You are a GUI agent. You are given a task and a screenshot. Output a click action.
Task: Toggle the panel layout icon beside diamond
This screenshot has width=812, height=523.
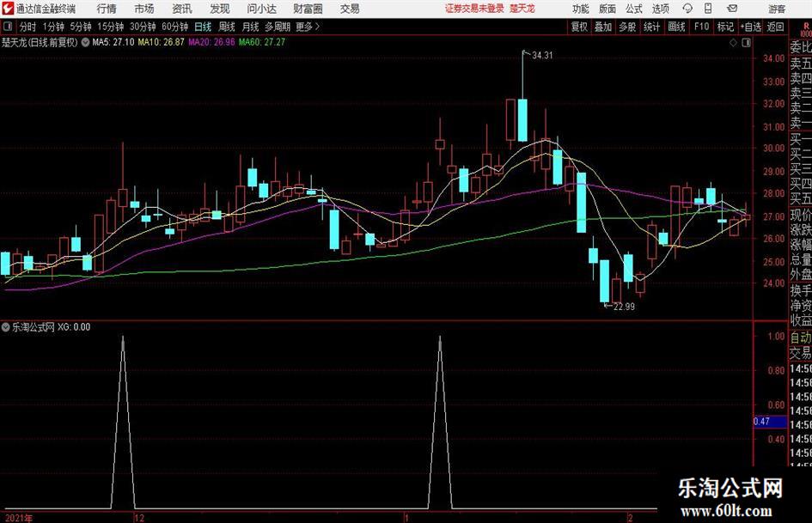[746, 42]
